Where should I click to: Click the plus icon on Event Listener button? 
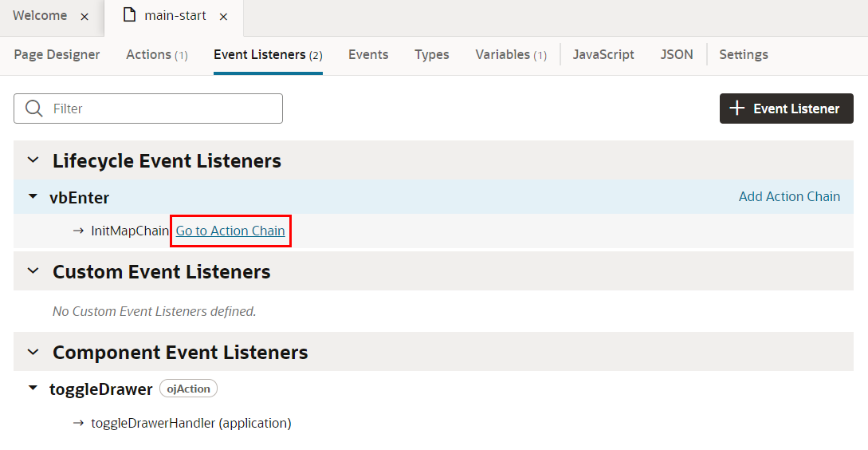(x=737, y=109)
